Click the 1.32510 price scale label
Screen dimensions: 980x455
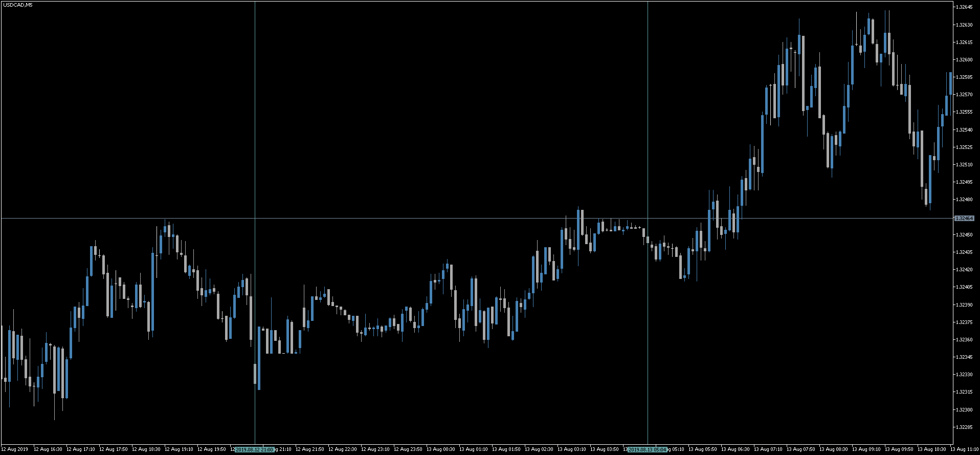pyautogui.click(x=964, y=165)
